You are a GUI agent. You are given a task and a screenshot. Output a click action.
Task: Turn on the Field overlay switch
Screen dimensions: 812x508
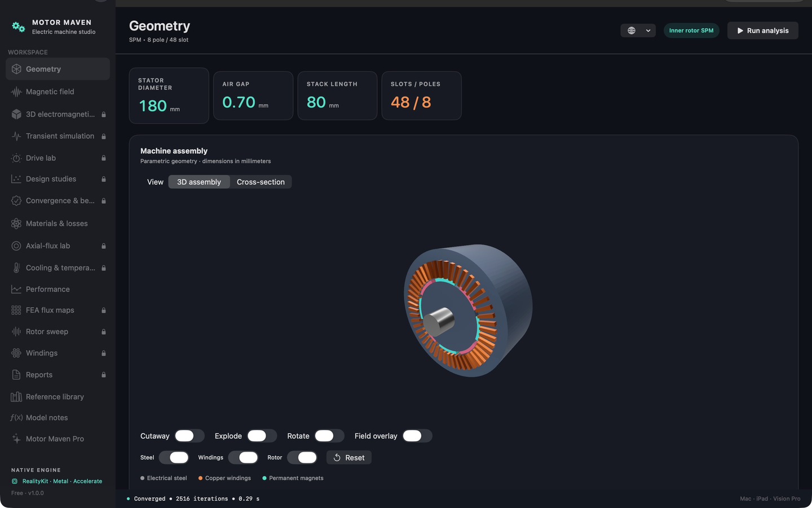(417, 436)
